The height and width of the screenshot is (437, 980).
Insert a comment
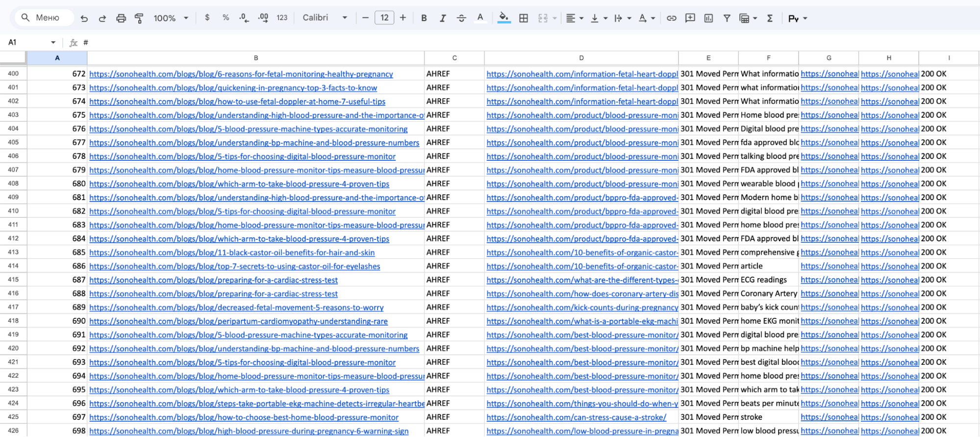point(690,18)
